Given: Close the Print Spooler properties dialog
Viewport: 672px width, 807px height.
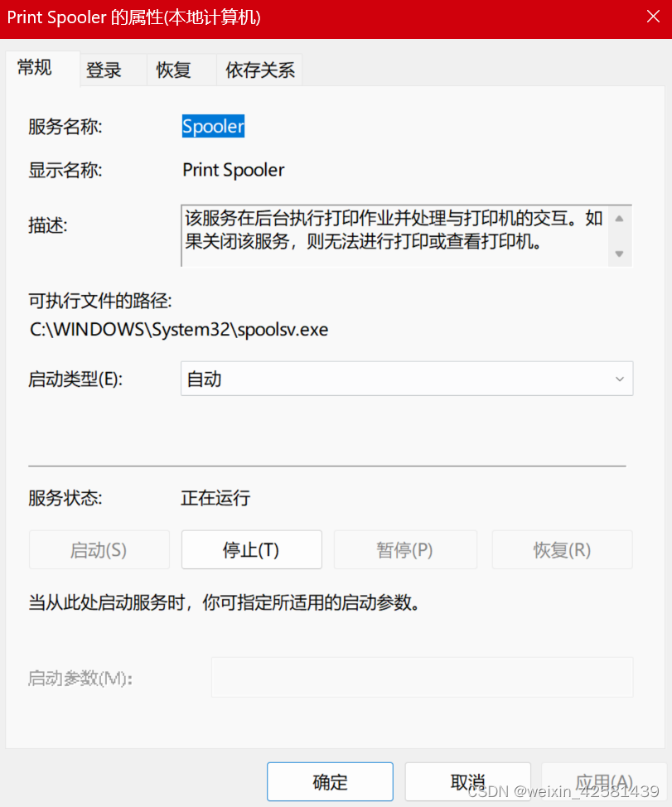Looking at the screenshot, I should point(653,17).
